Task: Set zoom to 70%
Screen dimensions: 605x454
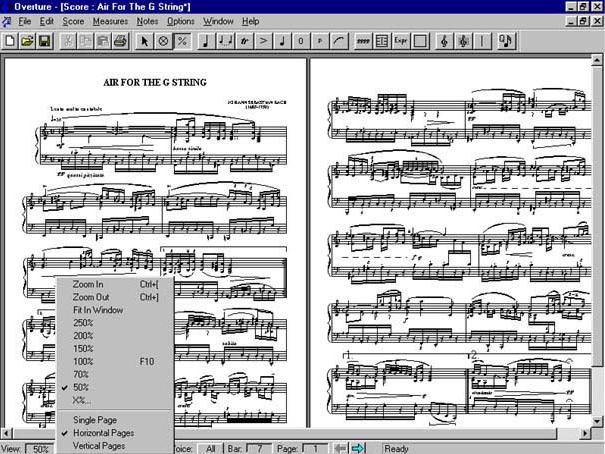Action: (115, 374)
